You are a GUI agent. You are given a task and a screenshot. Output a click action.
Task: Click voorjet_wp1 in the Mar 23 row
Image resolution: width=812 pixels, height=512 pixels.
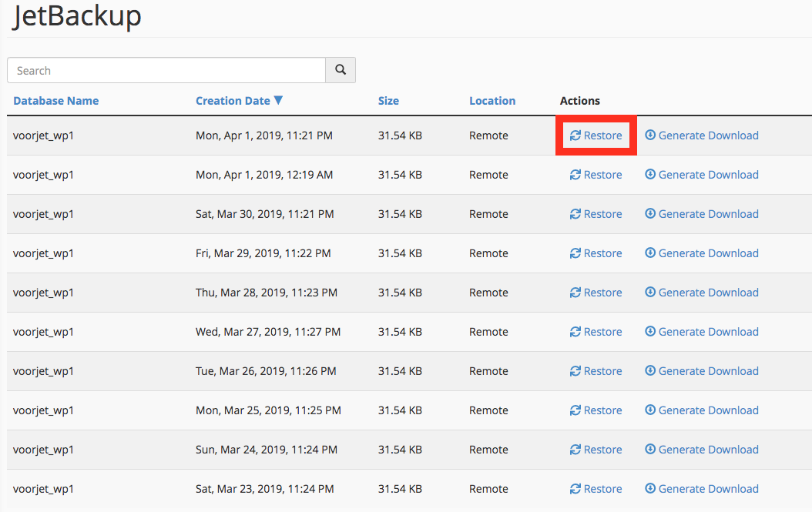click(43, 489)
